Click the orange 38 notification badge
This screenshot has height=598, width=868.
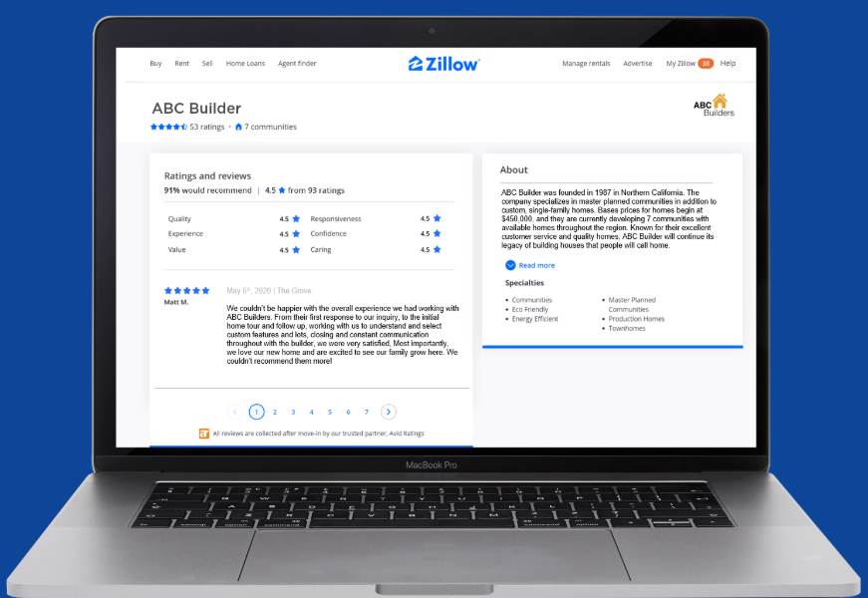coord(706,63)
